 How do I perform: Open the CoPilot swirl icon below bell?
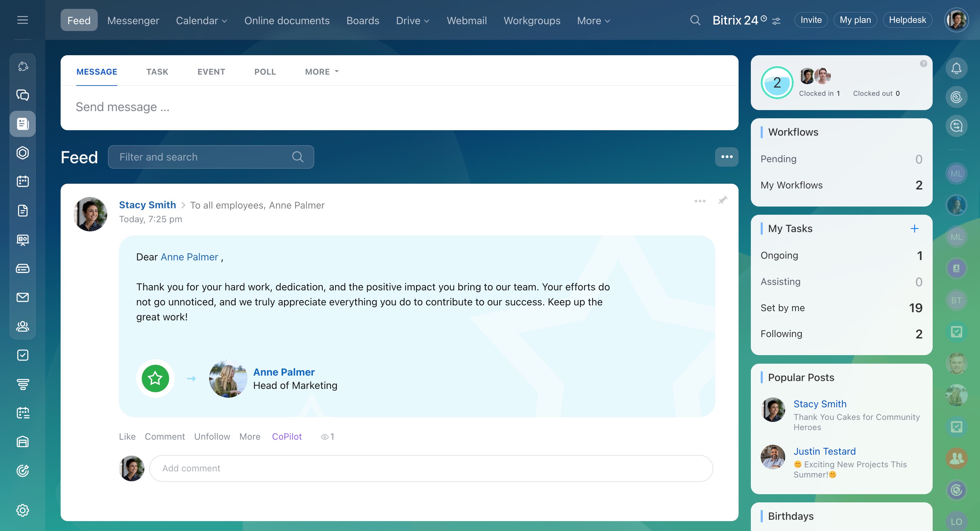point(957,97)
